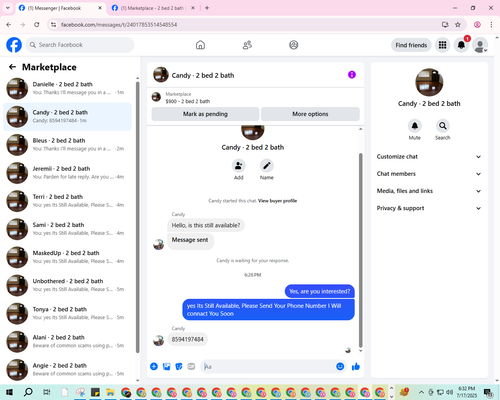Expand Customize chat section
The image size is (500, 400).
pyautogui.click(x=429, y=157)
